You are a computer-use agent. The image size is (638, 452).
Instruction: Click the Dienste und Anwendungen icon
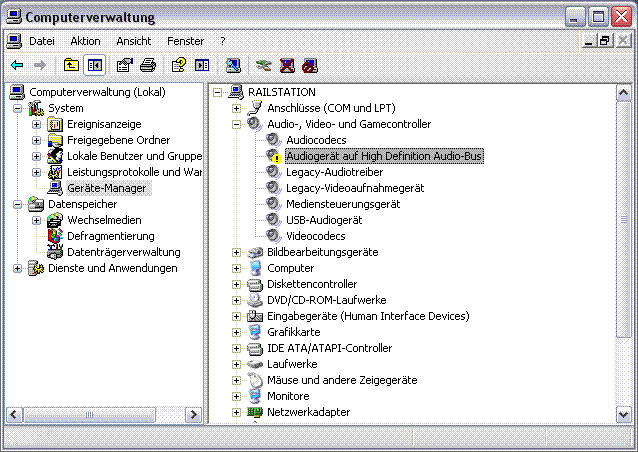pyautogui.click(x=36, y=269)
